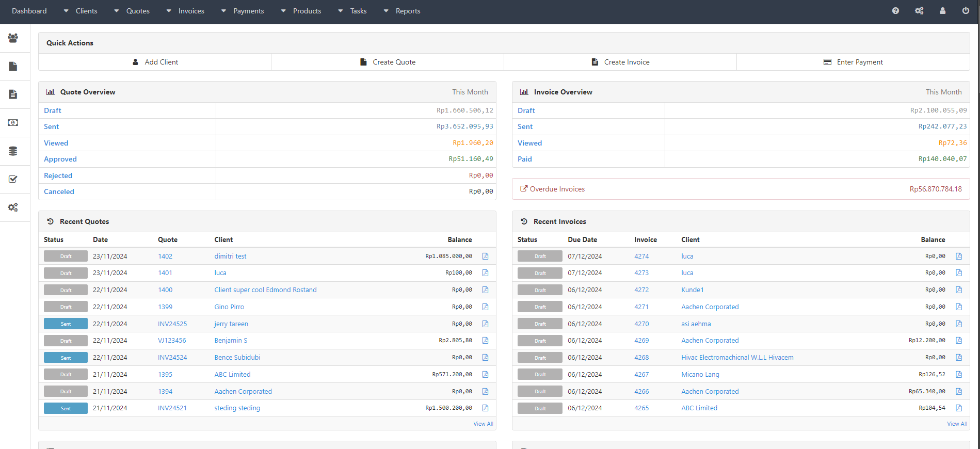Click the help question mark icon
The image size is (980, 449).
click(x=895, y=11)
